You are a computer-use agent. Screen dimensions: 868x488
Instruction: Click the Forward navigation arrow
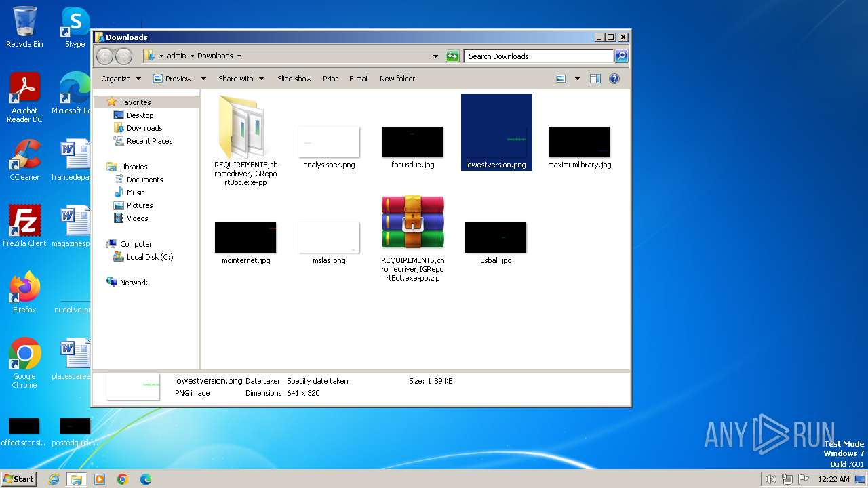pyautogui.click(x=123, y=56)
